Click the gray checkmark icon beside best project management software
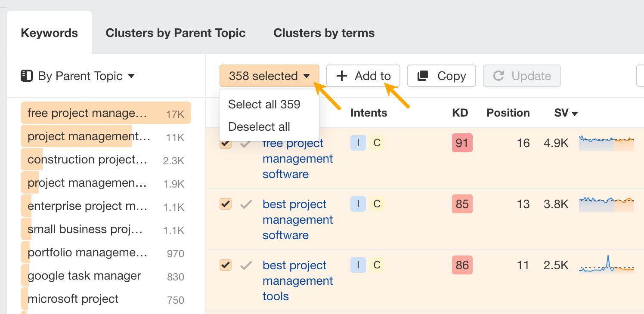This screenshot has height=314, width=644. click(x=246, y=204)
